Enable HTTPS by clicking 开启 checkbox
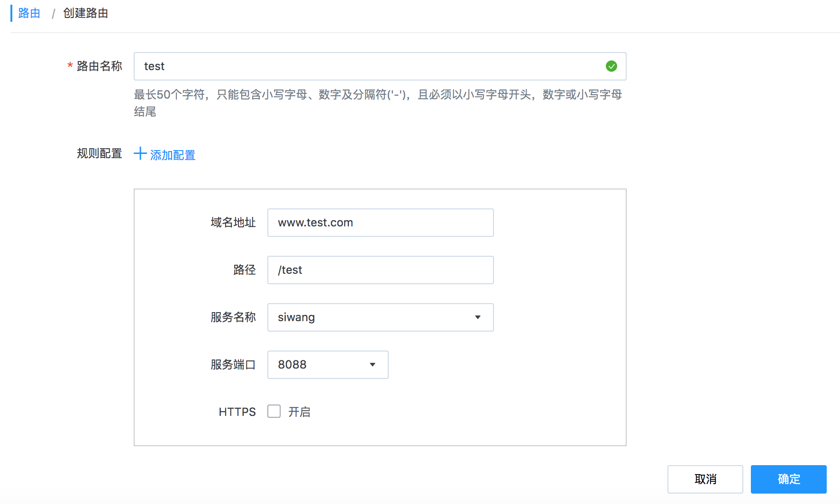Viewport: 840px width, 504px height. (274, 412)
